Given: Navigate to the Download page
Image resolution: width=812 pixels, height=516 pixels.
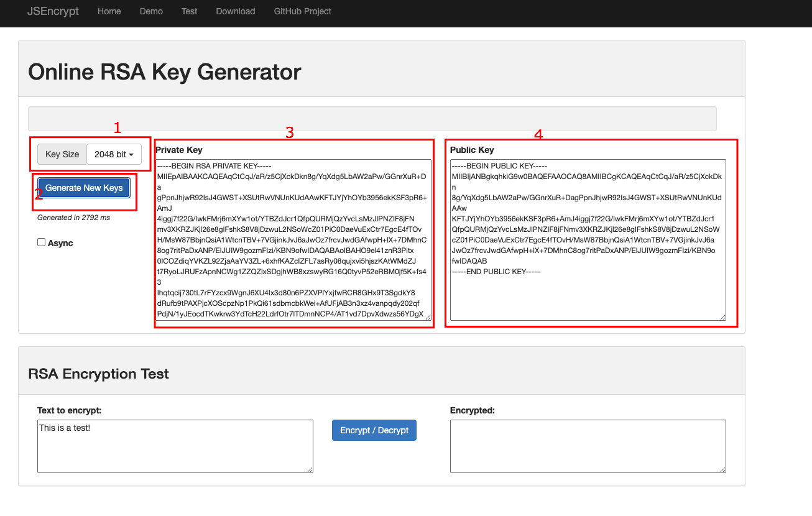Looking at the screenshot, I should point(235,11).
